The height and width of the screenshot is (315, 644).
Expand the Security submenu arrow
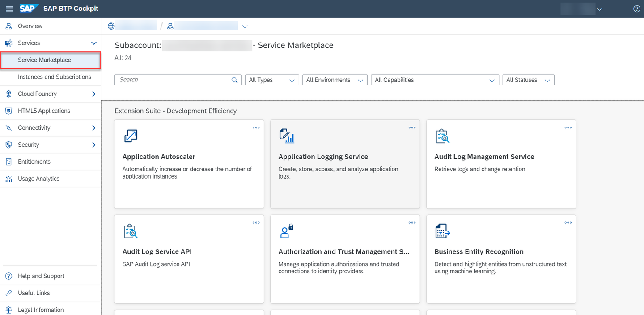pyautogui.click(x=94, y=145)
